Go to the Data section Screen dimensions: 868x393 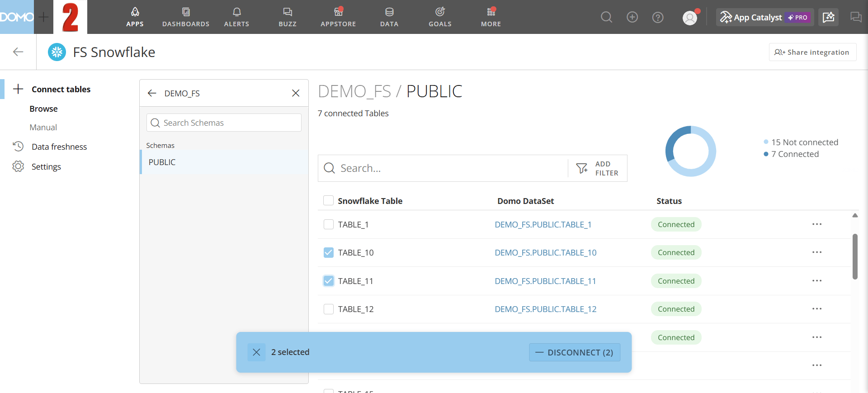(389, 17)
